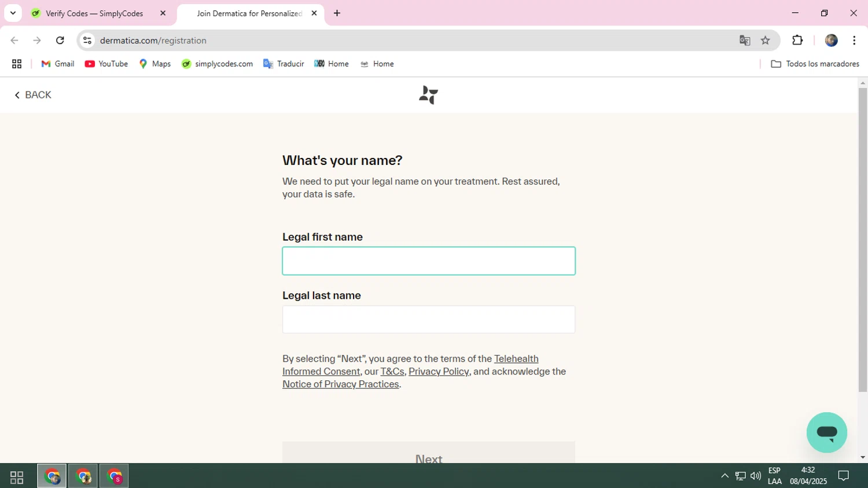Open the T&Cs link
Screen dimensions: 868x488
(x=392, y=372)
